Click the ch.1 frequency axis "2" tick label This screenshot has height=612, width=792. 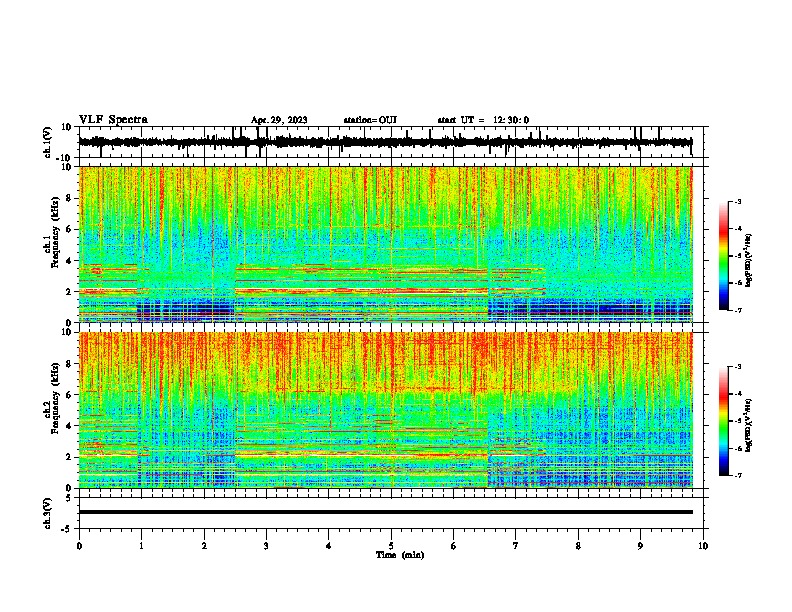tap(69, 292)
